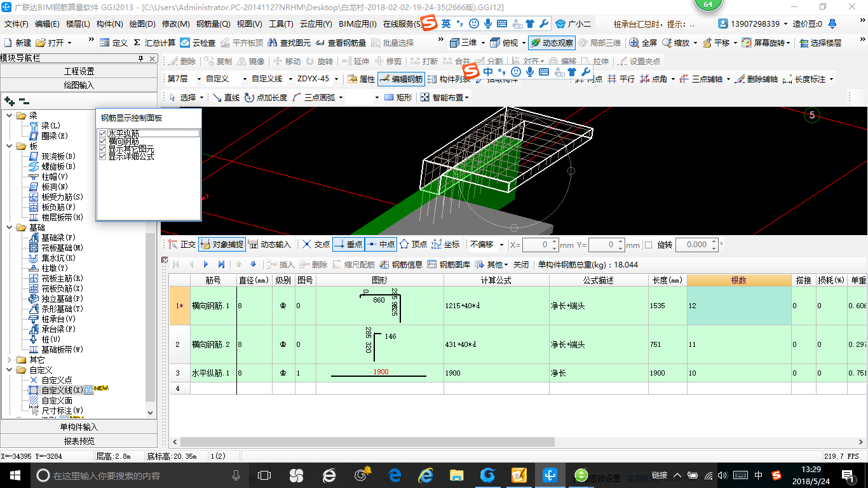Click the 绘图输入 button

coord(79,85)
